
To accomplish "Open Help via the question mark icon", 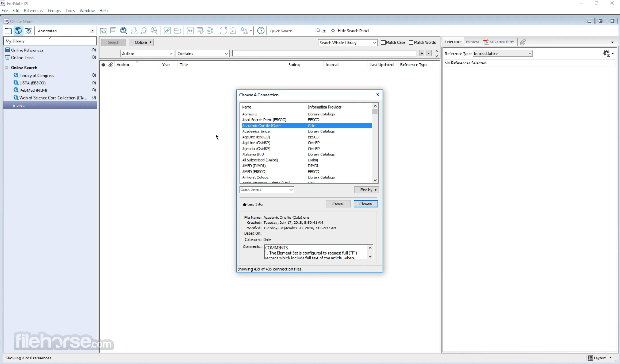I will pos(261,31).
